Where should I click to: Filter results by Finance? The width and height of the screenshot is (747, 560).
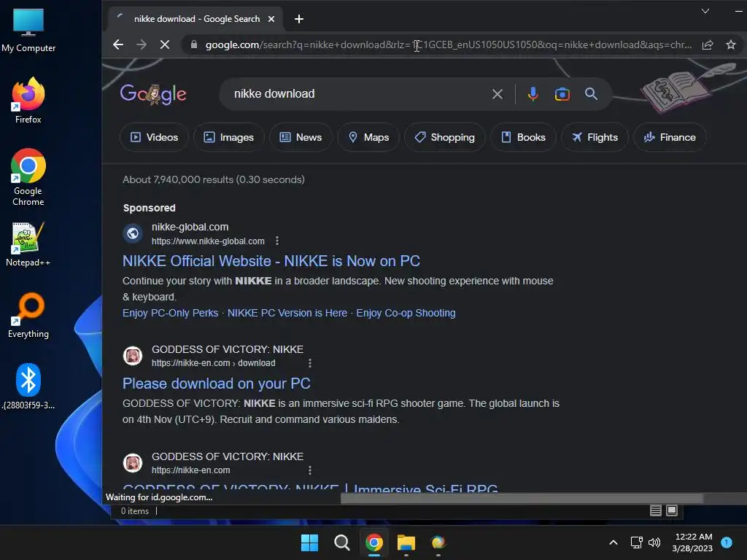(x=670, y=137)
